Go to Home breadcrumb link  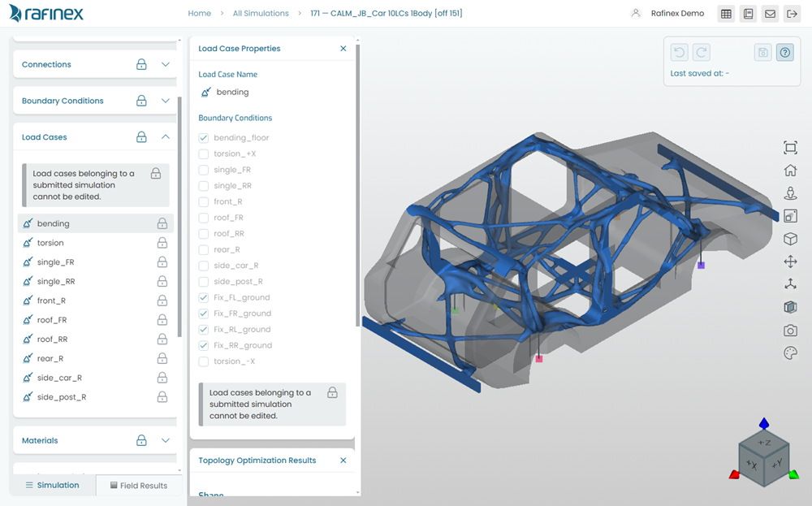[x=200, y=14]
